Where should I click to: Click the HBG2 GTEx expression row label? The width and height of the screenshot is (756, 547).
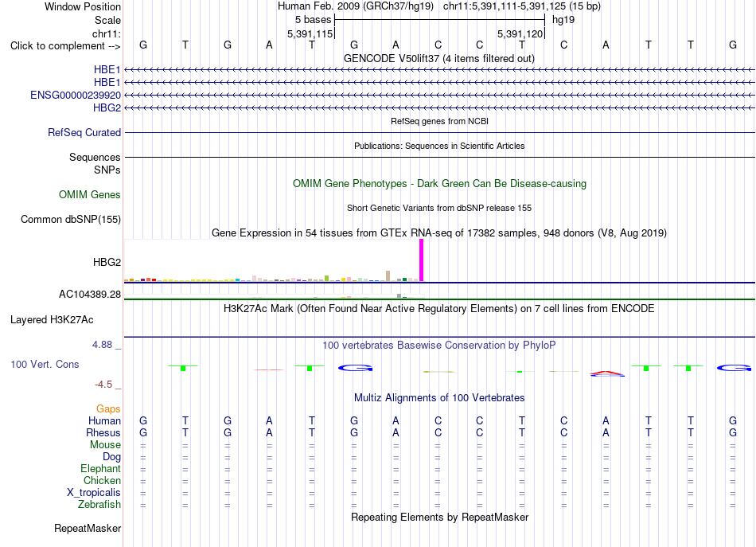point(107,262)
